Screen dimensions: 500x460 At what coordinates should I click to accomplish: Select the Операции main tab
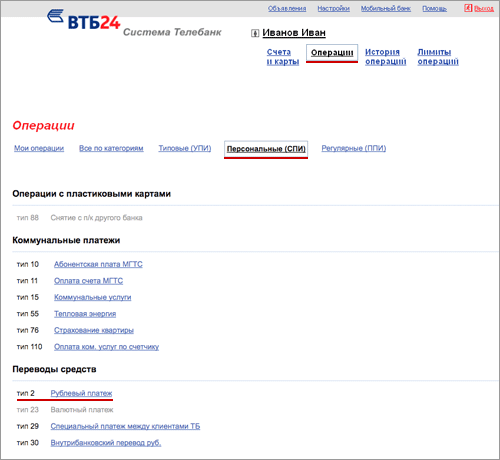tap(332, 53)
